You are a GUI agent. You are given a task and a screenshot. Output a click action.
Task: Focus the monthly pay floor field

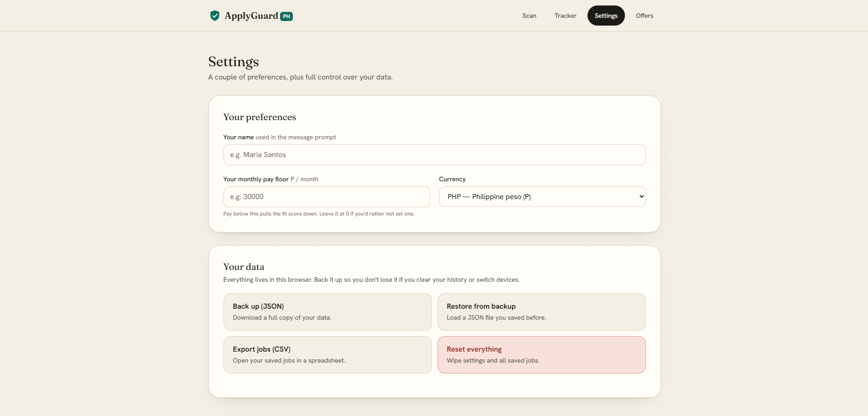coord(327,197)
